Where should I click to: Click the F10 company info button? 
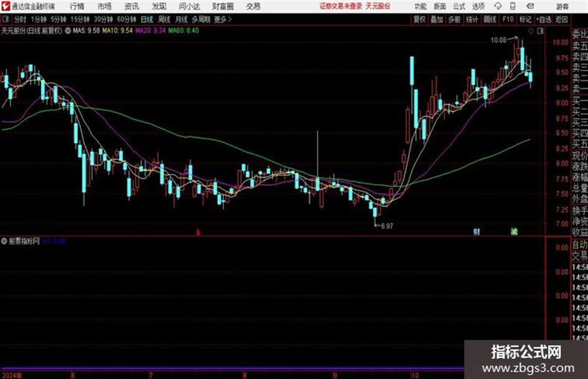point(508,19)
